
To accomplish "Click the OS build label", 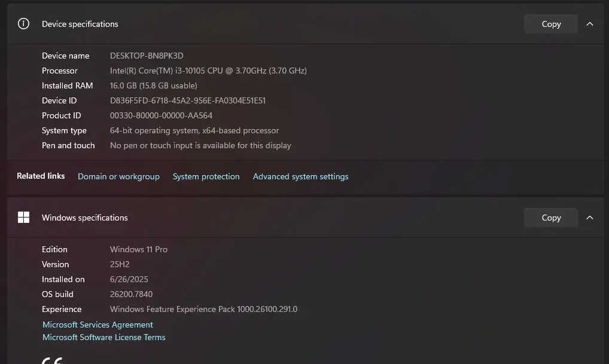I will click(57, 294).
